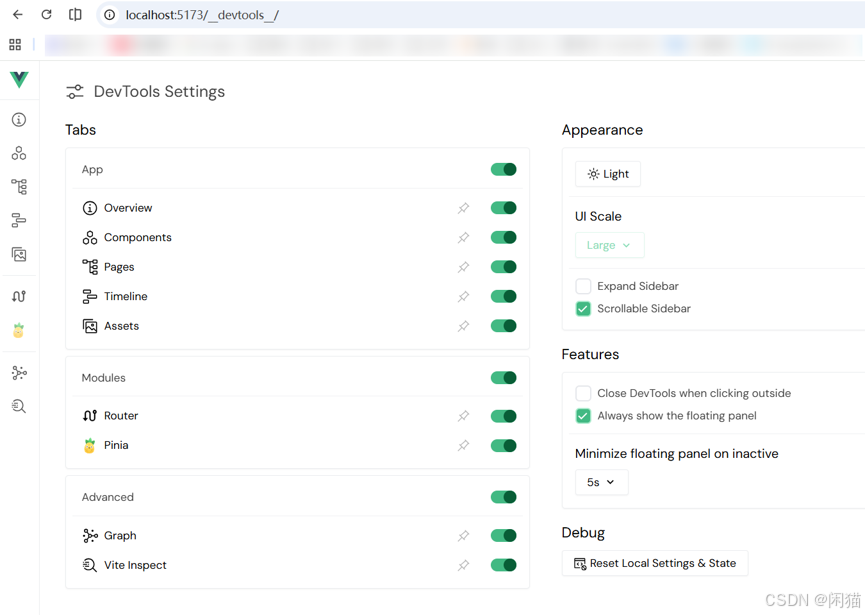Viewport: 865px width, 615px height.
Task: Open the UI Scale Large dropdown
Action: click(609, 245)
